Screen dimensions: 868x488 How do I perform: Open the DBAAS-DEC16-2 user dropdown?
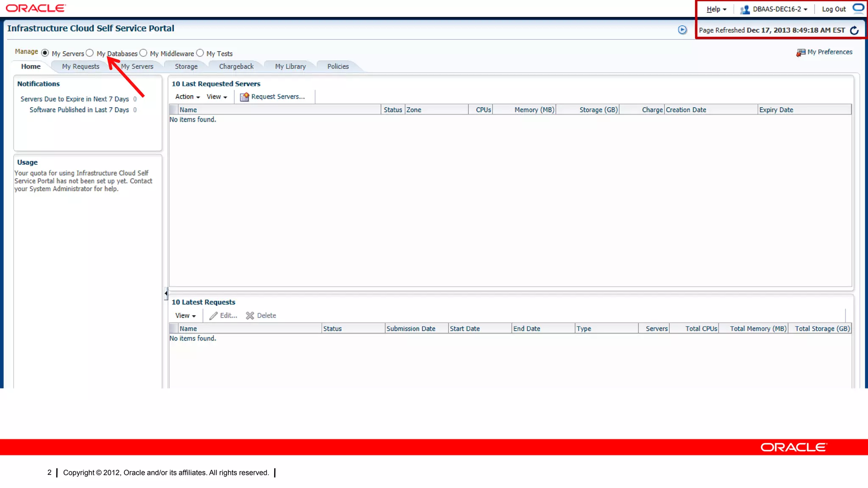coord(780,9)
